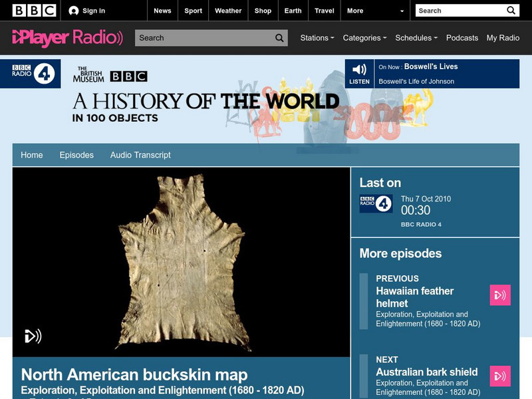Viewport: 532px width, 399px height.
Task: Click the magnifier icon in the iPlayer search bar
Action: [x=279, y=38]
